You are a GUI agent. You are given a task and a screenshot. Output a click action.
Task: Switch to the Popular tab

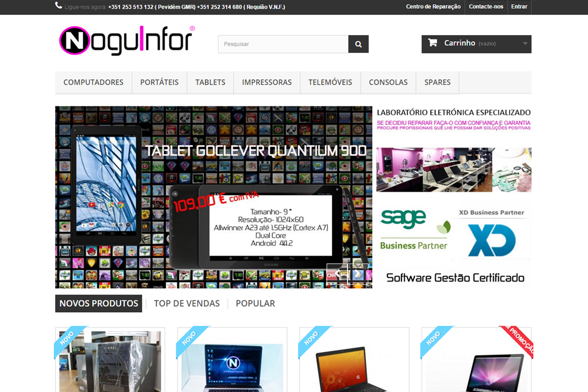255,304
